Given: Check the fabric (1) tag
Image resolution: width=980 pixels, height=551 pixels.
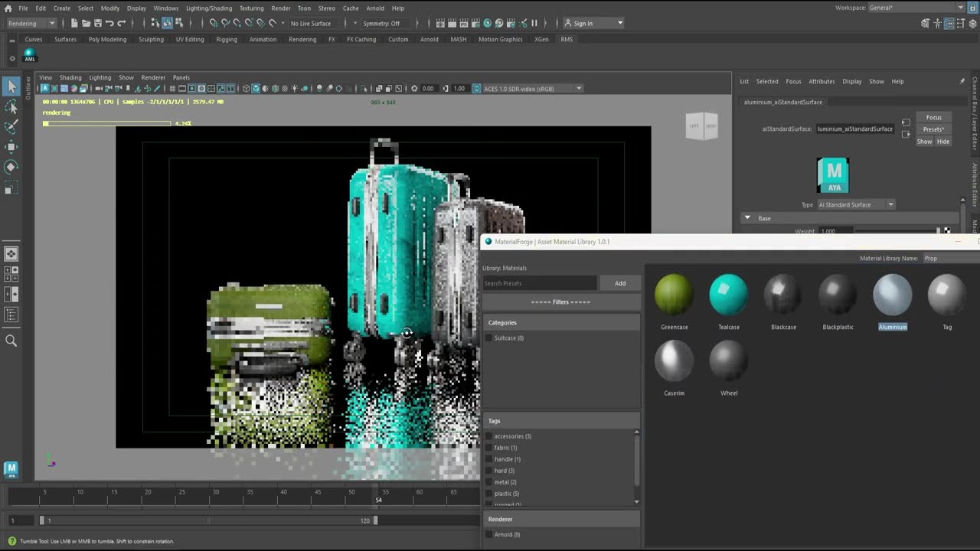Looking at the screenshot, I should click(489, 448).
